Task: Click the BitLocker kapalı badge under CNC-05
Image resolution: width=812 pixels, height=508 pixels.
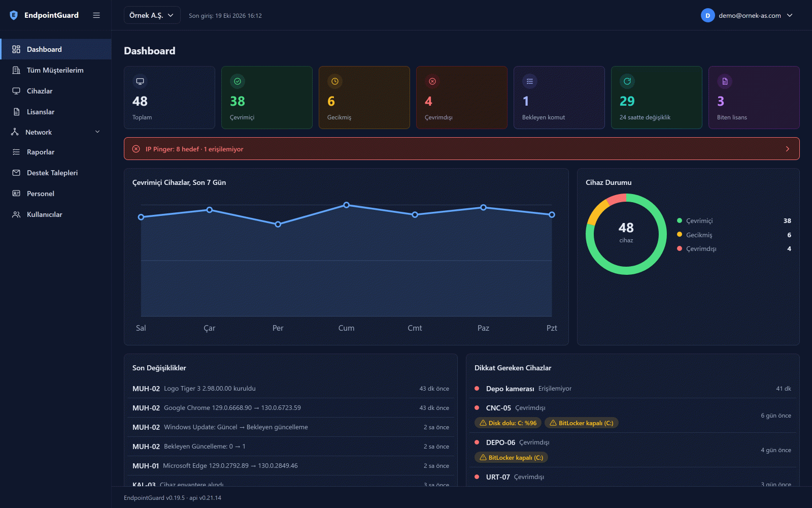Action: (x=582, y=423)
